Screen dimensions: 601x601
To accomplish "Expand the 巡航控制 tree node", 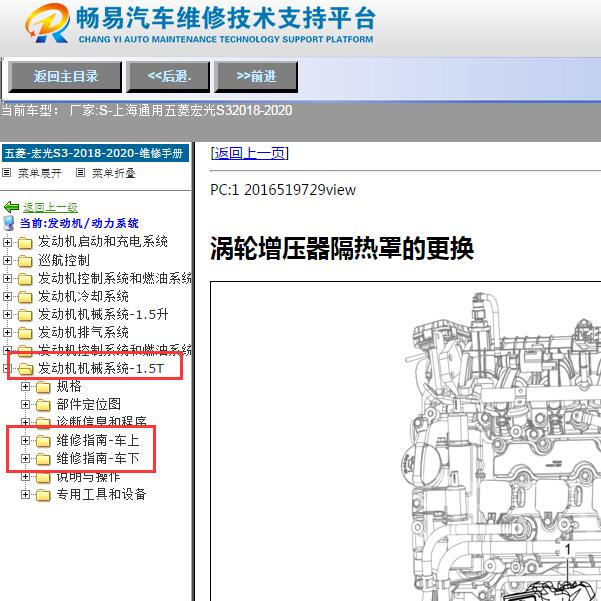I will pos(7,261).
